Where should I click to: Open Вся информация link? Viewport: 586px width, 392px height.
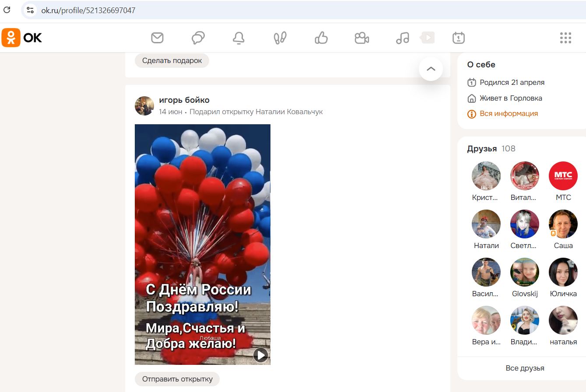[509, 114]
